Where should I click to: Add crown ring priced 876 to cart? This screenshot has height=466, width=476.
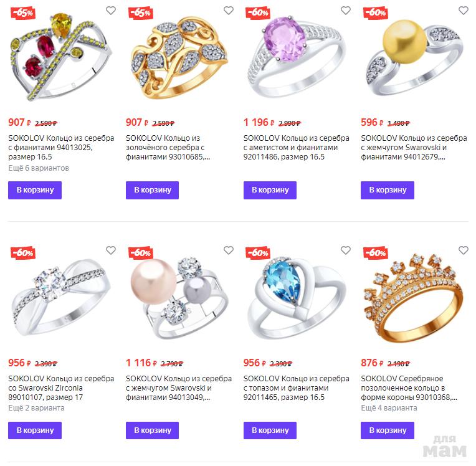[x=388, y=430]
